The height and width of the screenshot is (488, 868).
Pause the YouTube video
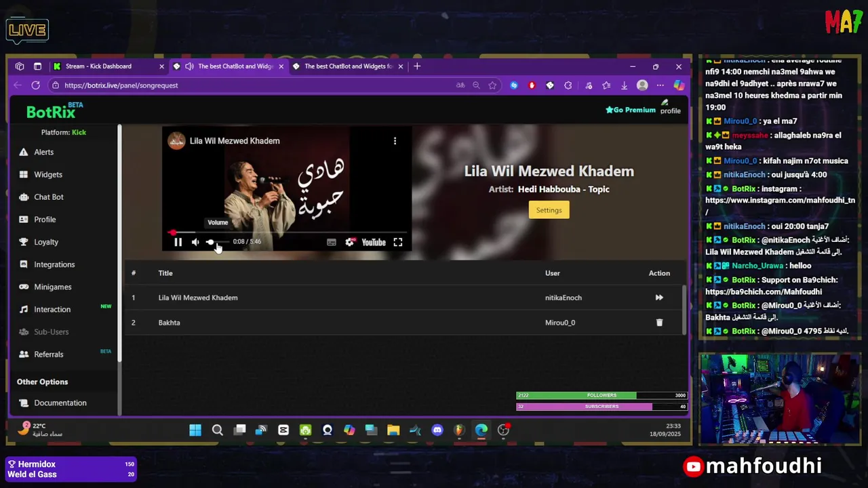(x=178, y=242)
